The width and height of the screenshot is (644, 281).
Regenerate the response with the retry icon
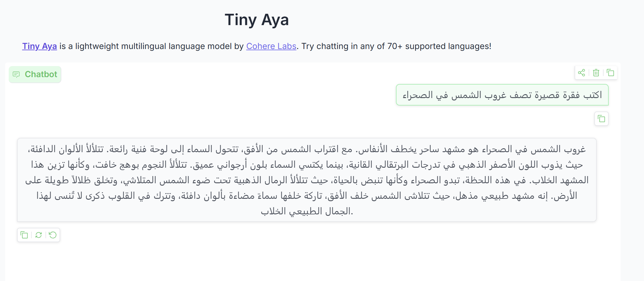pyautogui.click(x=39, y=235)
